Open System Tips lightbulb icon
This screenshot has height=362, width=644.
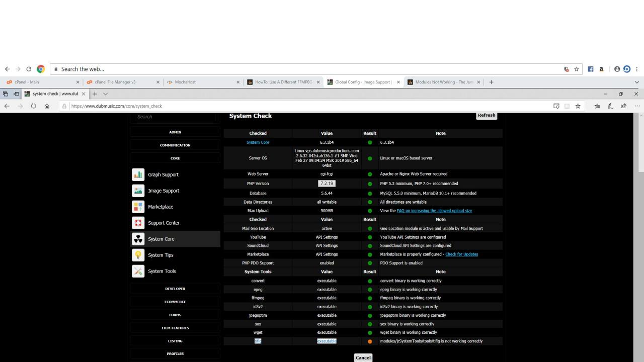coord(138,255)
